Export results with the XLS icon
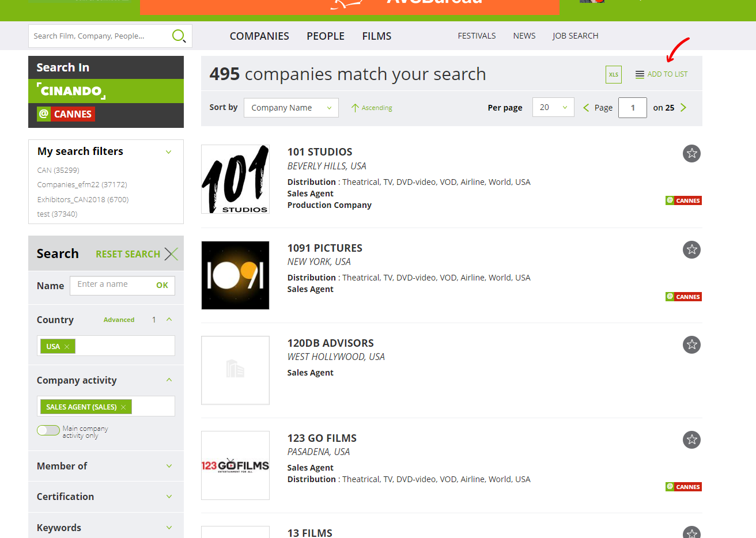756x538 pixels. [613, 74]
